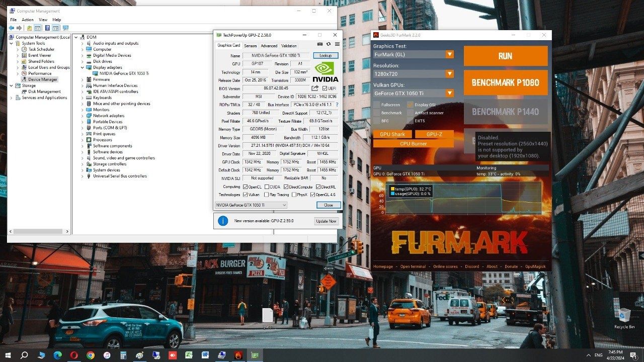The height and width of the screenshot is (362, 644).
Task: Expand Services and Applications node
Action: (x=12, y=98)
